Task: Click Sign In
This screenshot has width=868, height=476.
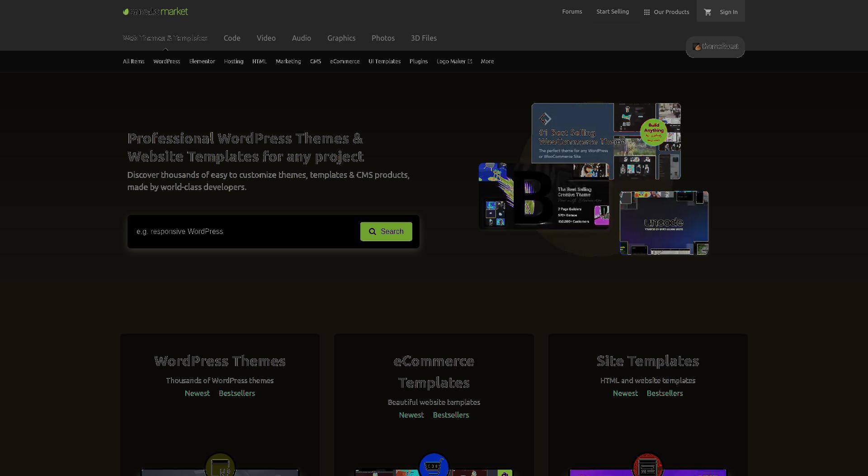Action: click(x=729, y=12)
